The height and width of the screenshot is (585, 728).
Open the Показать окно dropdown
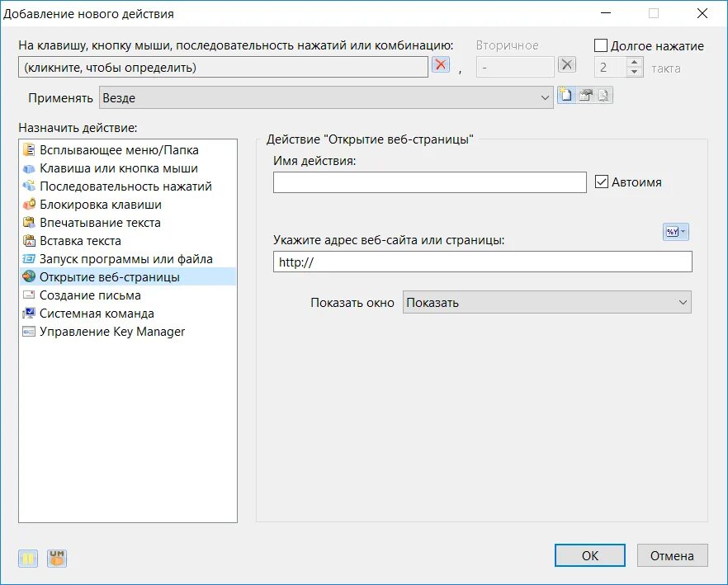547,302
